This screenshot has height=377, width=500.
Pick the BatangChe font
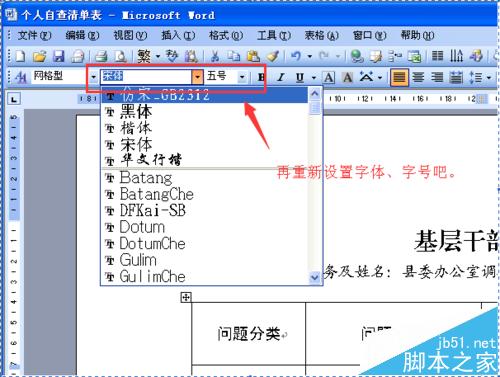(204, 194)
